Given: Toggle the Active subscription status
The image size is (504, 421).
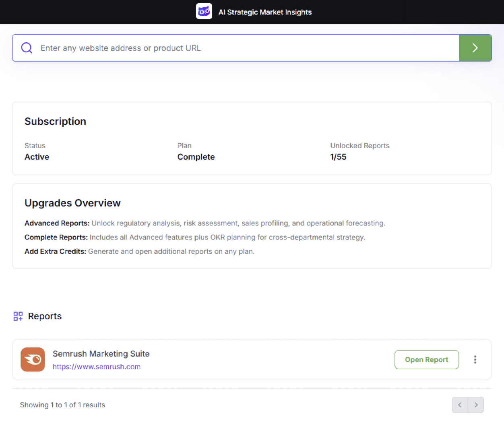Looking at the screenshot, I should tap(37, 157).
